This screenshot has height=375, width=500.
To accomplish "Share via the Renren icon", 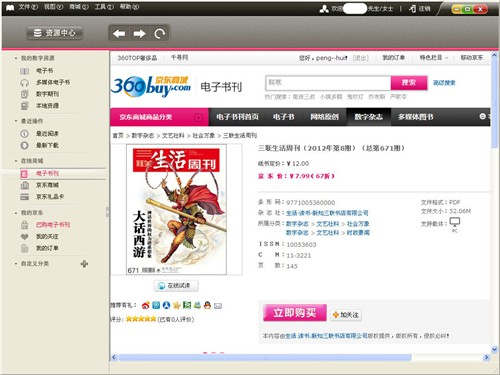I will pos(166,305).
